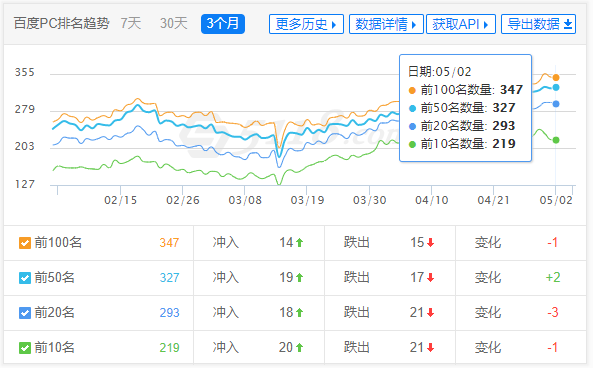The image size is (593, 368).
Task: Switch to the 30天 time range tab
Action: (x=174, y=23)
